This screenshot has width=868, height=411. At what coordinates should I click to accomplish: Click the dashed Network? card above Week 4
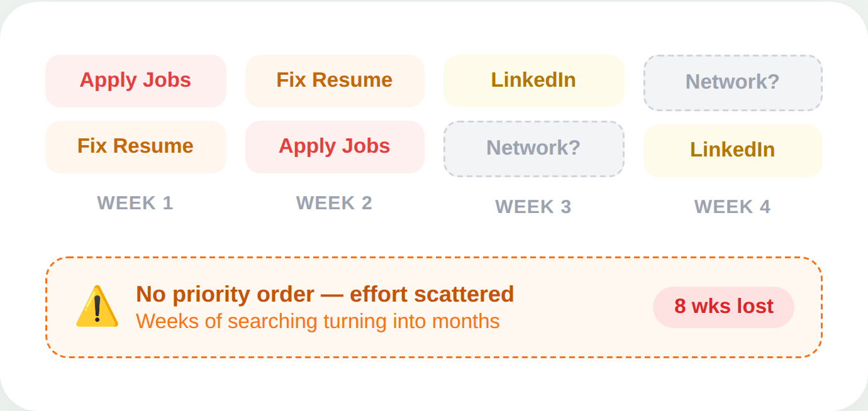point(732,82)
